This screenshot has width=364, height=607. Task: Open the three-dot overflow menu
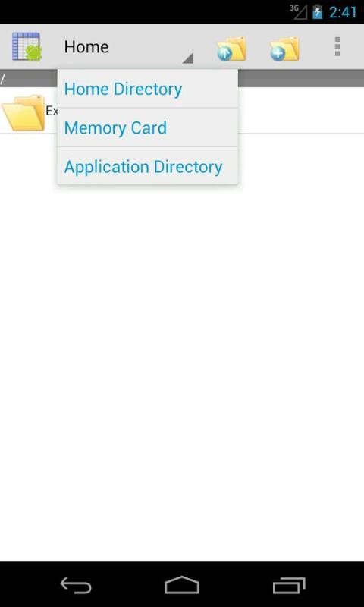point(337,47)
